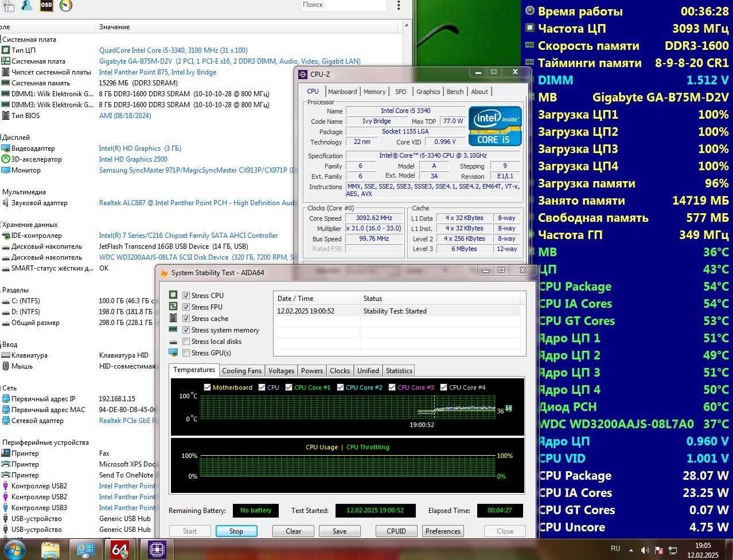Screen dimensions: 733x560
Task: Click the Clear button
Action: click(x=294, y=531)
